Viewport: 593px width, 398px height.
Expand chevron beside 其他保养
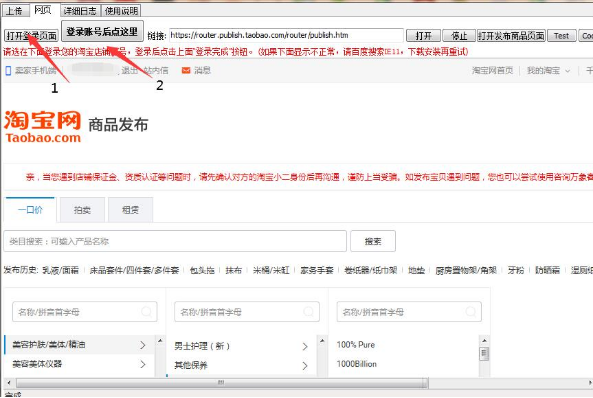(305, 365)
